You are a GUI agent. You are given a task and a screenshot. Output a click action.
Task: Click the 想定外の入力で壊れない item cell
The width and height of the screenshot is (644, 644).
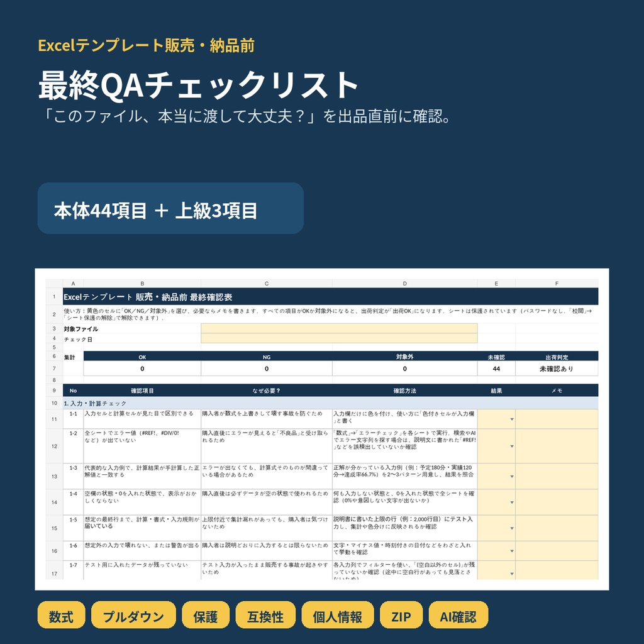coord(142,551)
